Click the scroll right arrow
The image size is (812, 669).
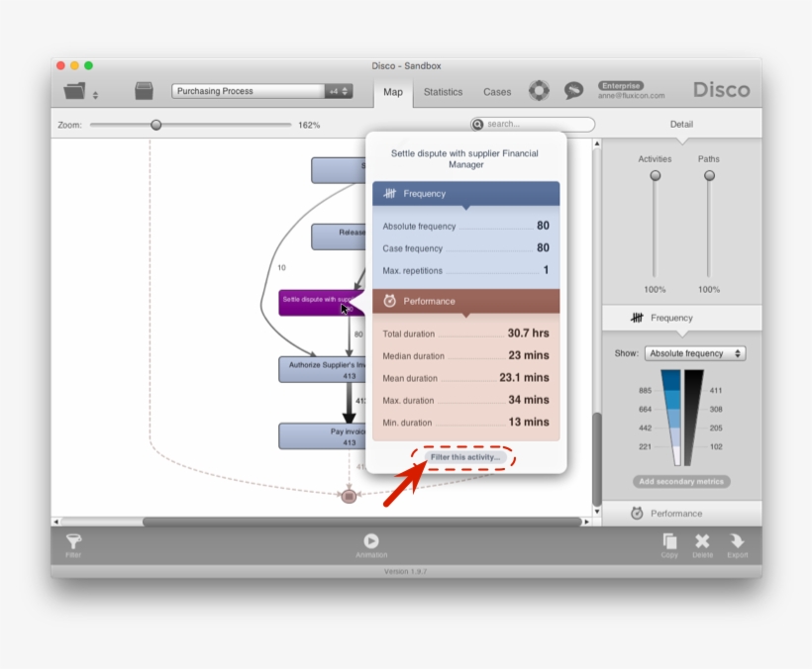pyautogui.click(x=586, y=522)
